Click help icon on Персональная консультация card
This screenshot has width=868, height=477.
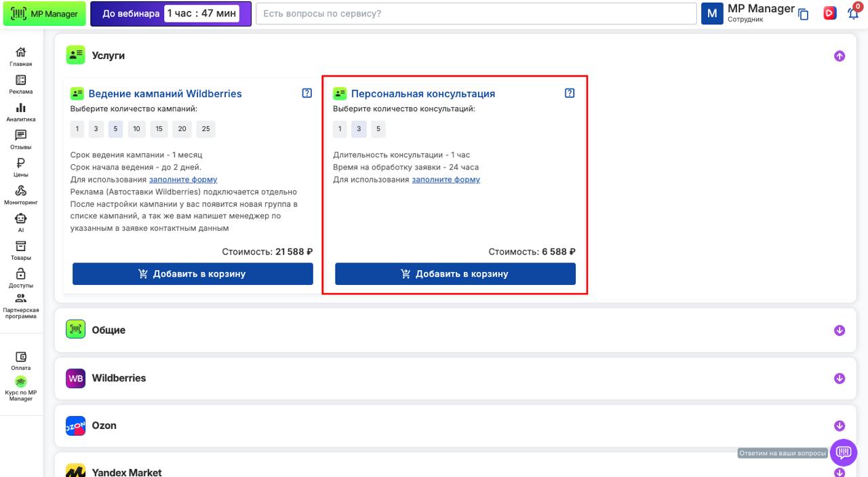pos(570,94)
